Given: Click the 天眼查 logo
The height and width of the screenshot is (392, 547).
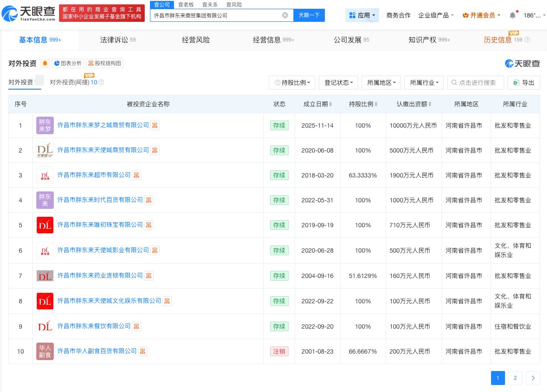Looking at the screenshot, I should tap(27, 14).
